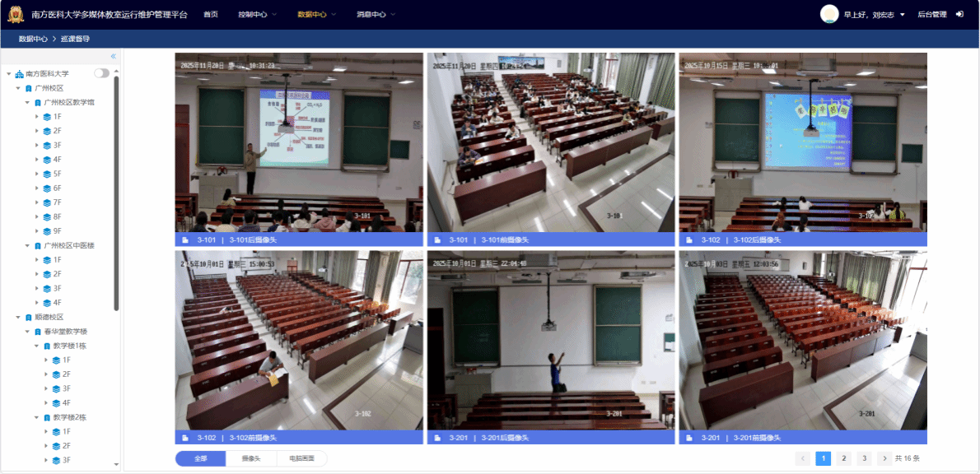Expand the 1F node under 广州校区教学馆
Screen dimensions: 980x474
pyautogui.click(x=37, y=117)
